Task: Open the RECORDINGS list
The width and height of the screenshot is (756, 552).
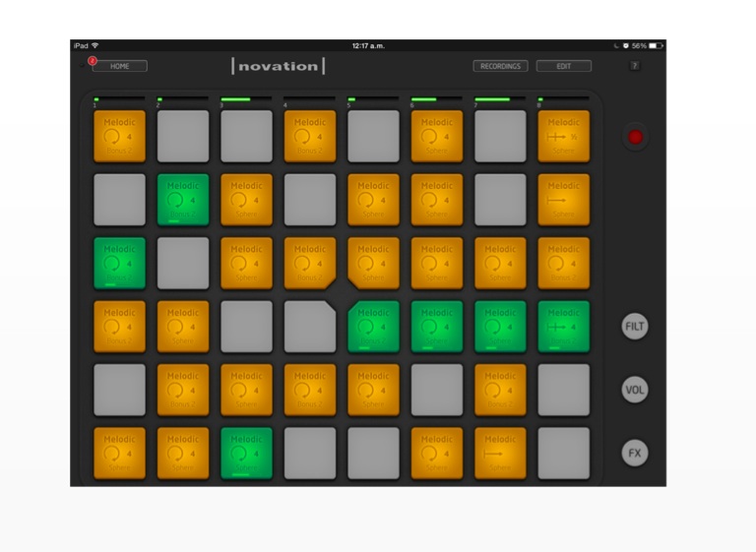Action: 500,66
